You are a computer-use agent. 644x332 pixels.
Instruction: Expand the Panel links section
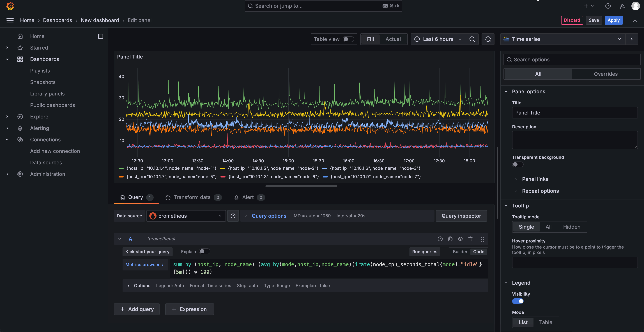coord(535,179)
